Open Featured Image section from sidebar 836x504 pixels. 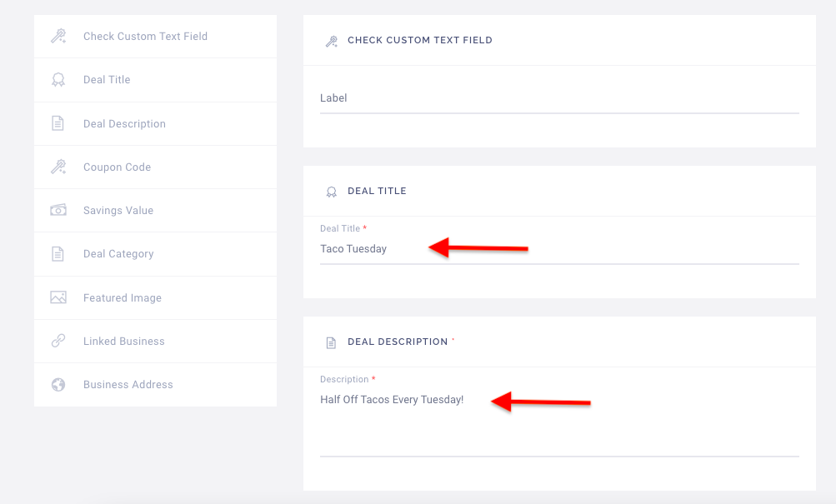click(x=123, y=297)
